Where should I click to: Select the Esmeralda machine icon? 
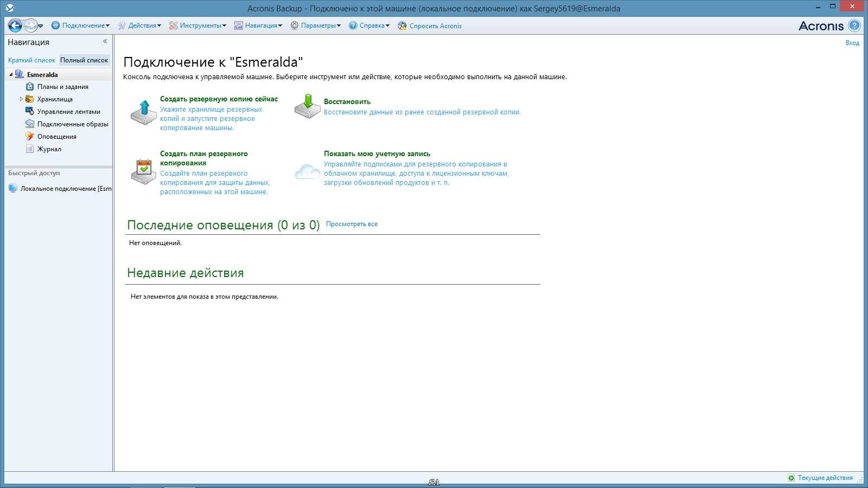point(20,74)
